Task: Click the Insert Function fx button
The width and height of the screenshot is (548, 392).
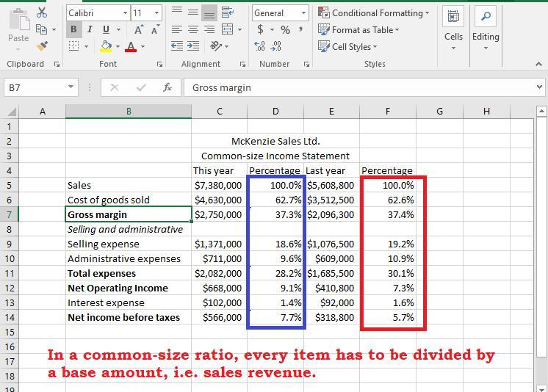Action: tap(167, 87)
